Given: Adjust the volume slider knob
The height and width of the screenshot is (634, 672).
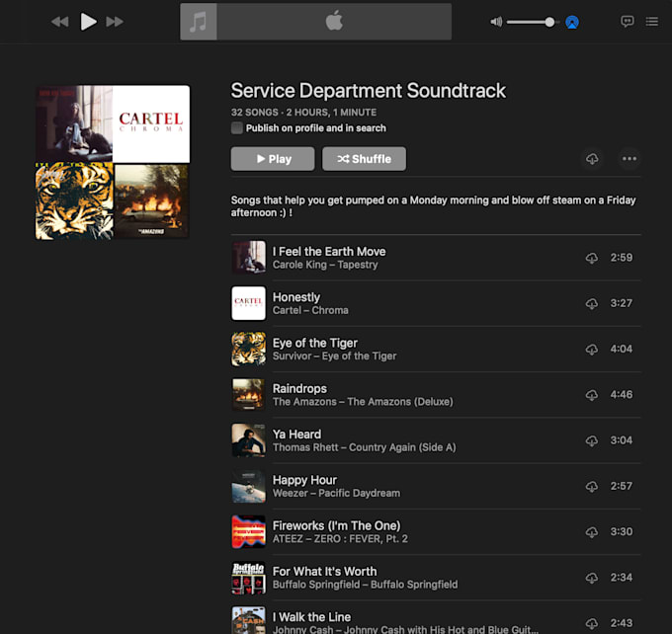Looking at the screenshot, I should coord(549,22).
